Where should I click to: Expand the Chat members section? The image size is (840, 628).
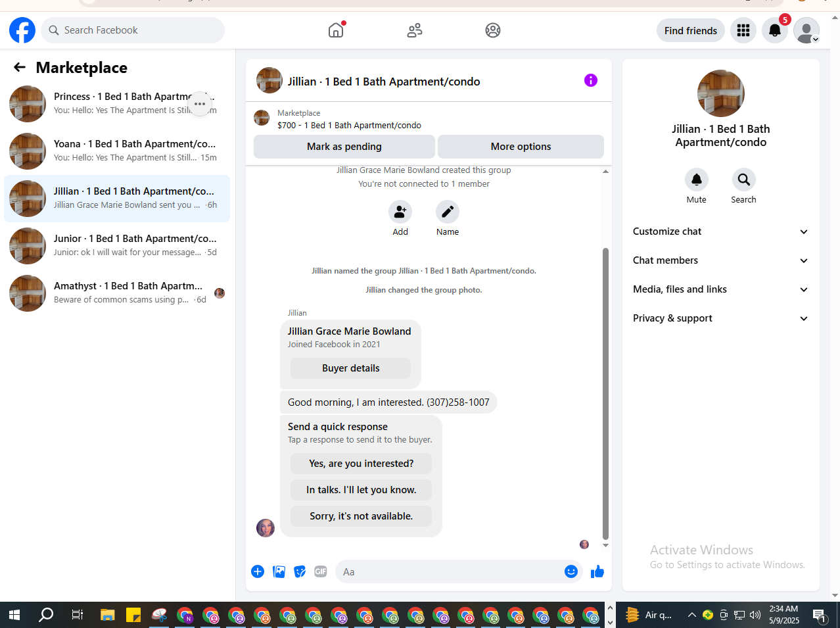pos(721,260)
